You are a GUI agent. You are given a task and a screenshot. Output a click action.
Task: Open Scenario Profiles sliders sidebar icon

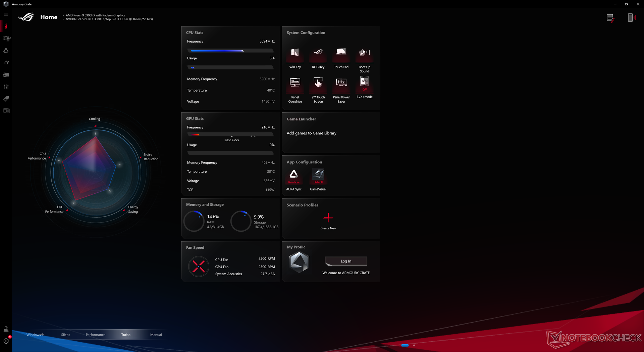click(x=6, y=87)
